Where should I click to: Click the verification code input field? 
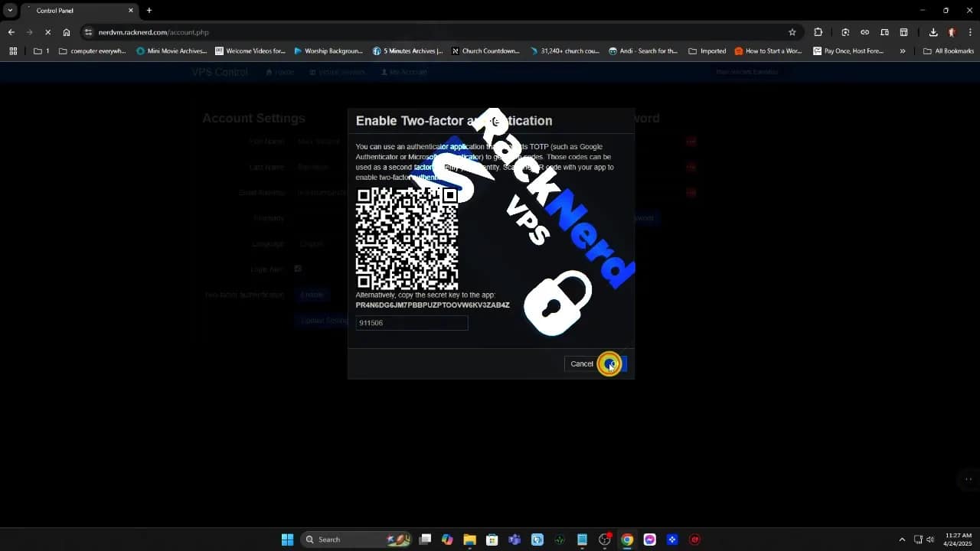(411, 323)
